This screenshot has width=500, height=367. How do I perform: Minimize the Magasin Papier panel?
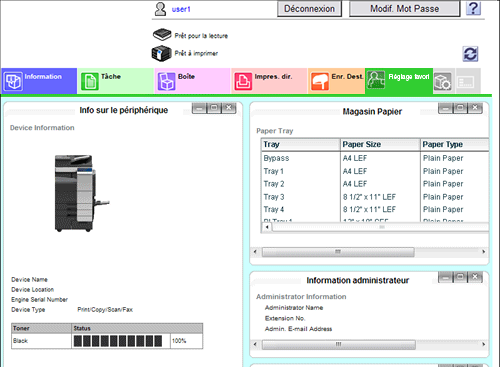click(446, 108)
